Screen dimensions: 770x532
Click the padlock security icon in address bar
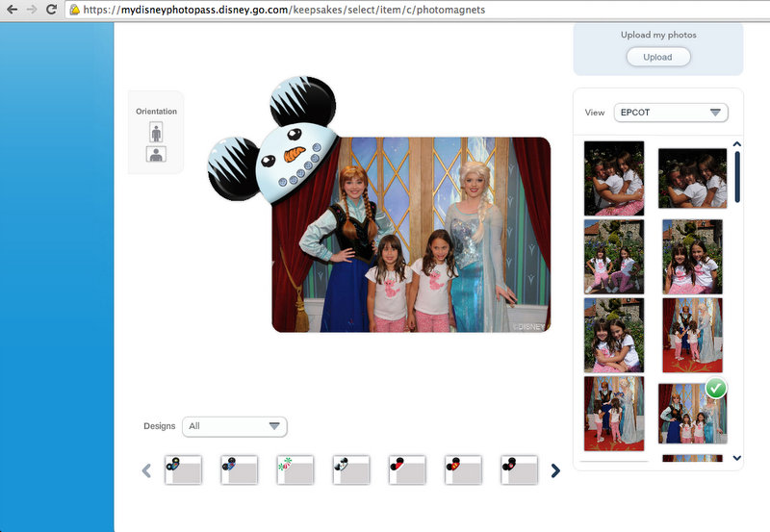point(74,10)
